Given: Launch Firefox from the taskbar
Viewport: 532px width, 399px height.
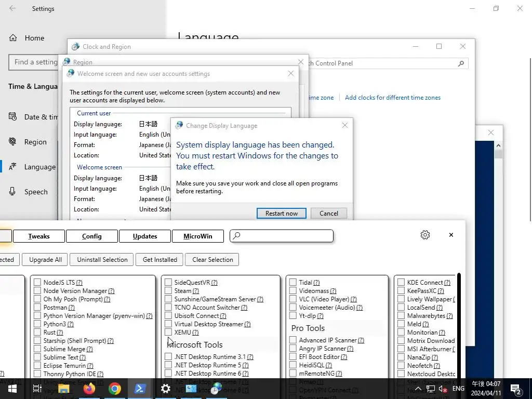Looking at the screenshot, I should pyautogui.click(x=89, y=389).
